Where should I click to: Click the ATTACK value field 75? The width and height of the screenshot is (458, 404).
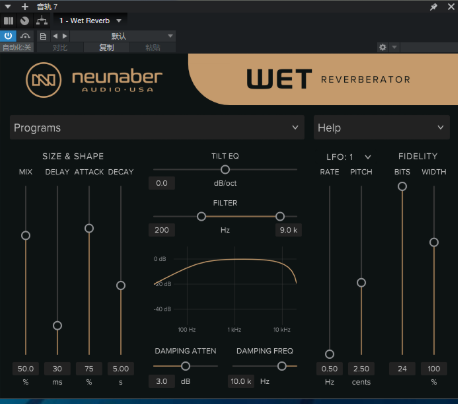tap(89, 369)
